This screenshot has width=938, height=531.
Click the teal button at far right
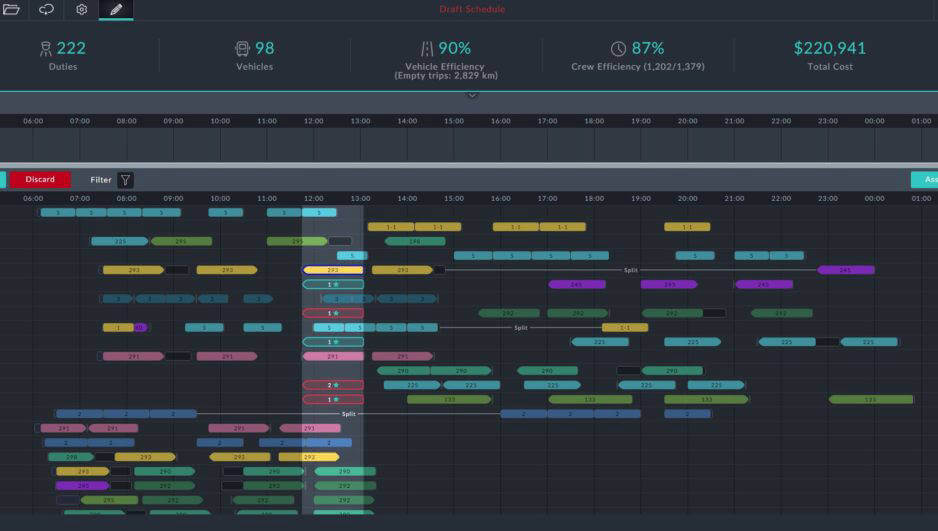coord(925,180)
